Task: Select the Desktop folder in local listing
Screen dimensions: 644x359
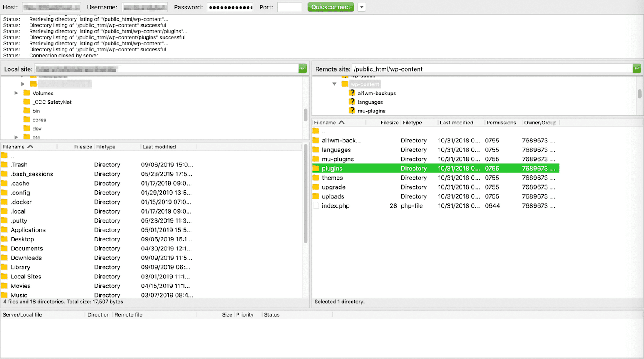Action: (23, 239)
